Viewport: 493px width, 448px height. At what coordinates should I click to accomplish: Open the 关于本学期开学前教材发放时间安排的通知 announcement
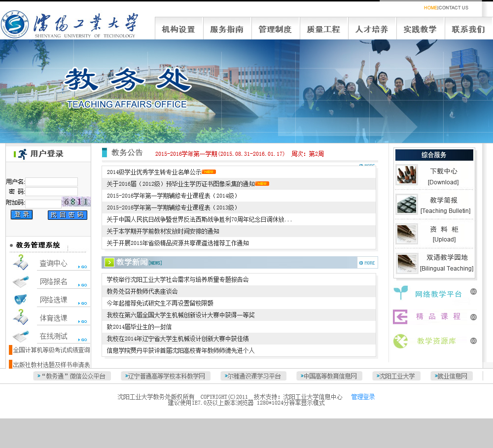[x=163, y=231]
